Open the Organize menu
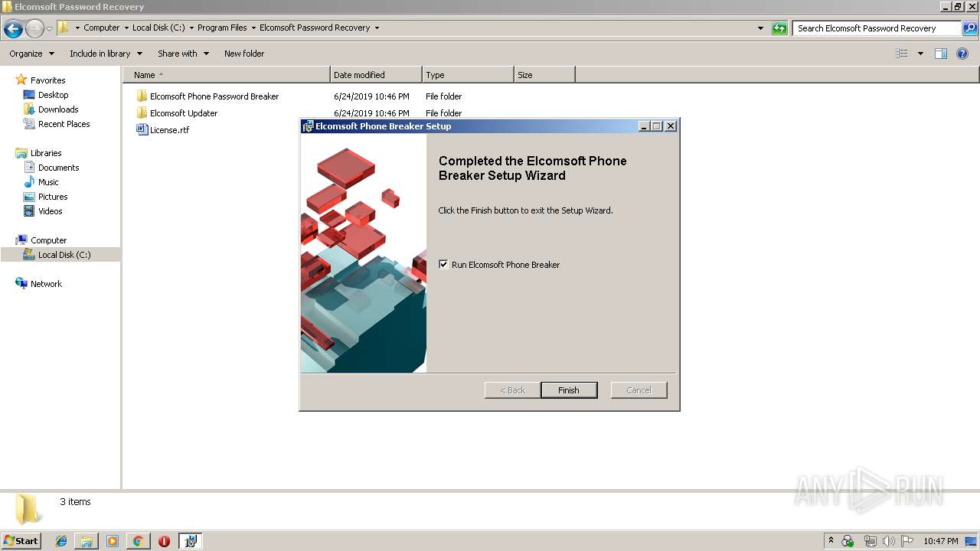The height and width of the screenshot is (551, 980). coord(31,54)
